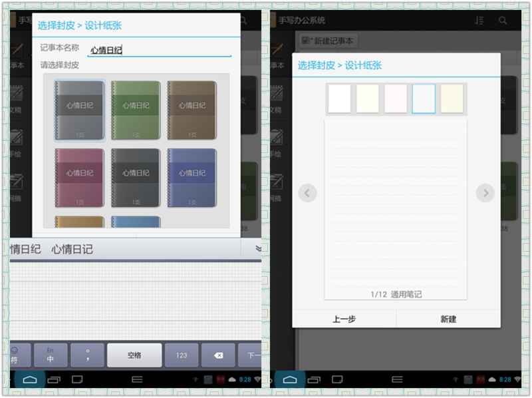The width and height of the screenshot is (532, 398).
Task: Tap the backspace delete key icon
Action: (x=218, y=355)
